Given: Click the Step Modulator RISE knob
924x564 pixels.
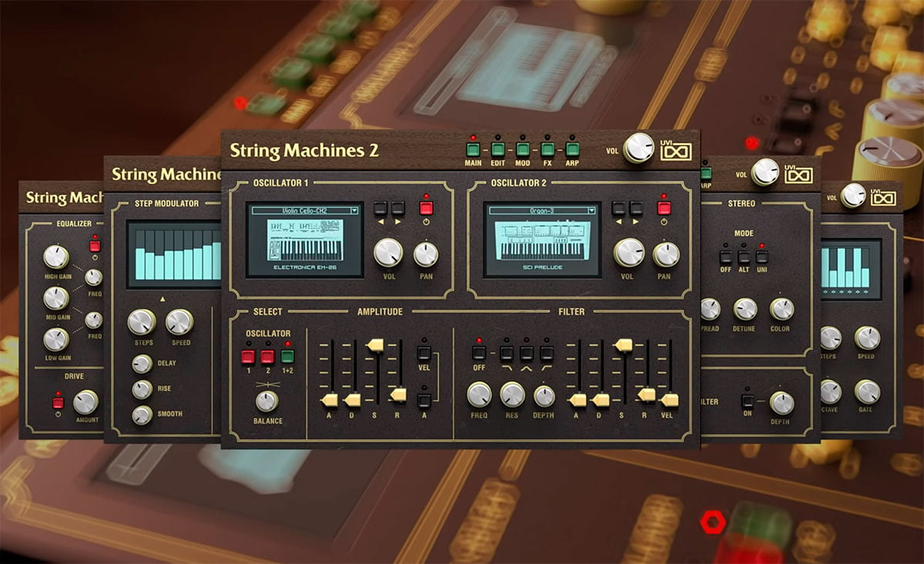Looking at the screenshot, I should pyautogui.click(x=142, y=389).
